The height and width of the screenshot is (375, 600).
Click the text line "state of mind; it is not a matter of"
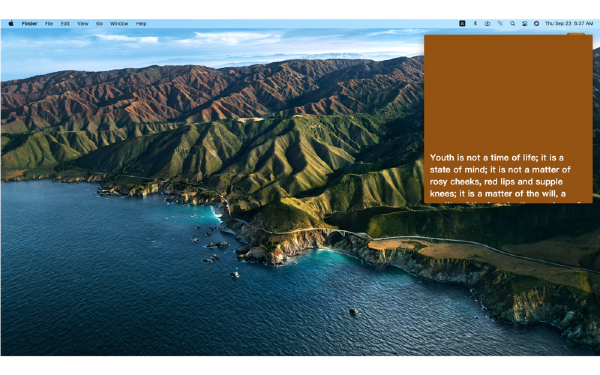click(x=500, y=170)
